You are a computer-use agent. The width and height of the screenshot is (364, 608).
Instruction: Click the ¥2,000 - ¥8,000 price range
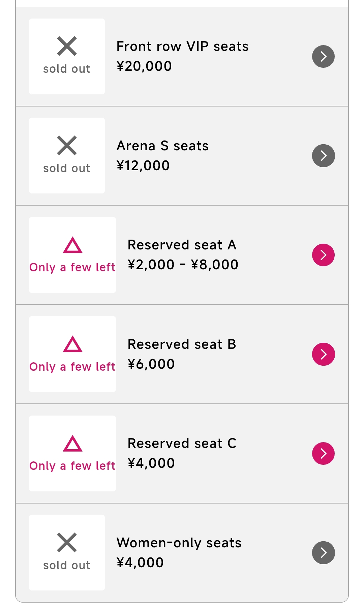point(183,265)
